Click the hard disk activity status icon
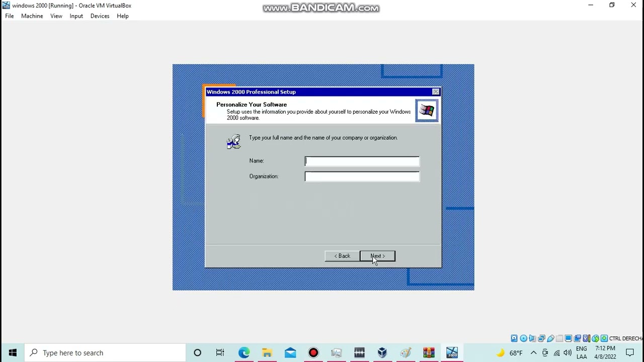The image size is (644, 362). 514,338
